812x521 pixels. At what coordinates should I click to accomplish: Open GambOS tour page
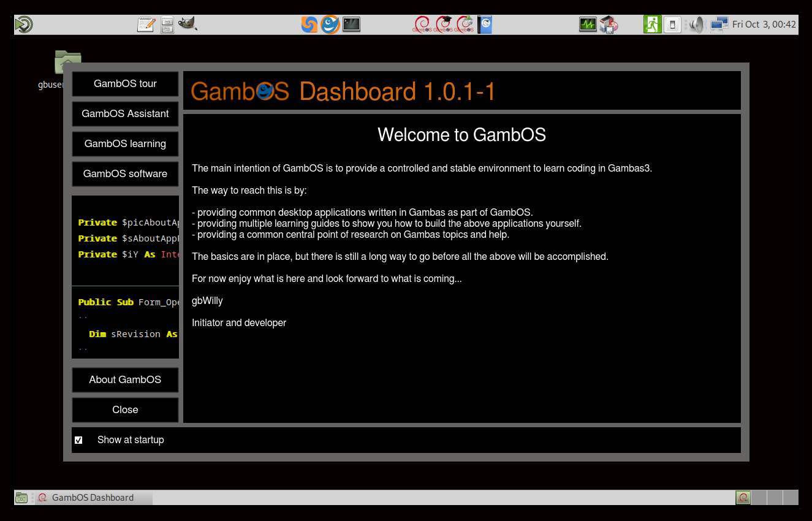click(125, 84)
